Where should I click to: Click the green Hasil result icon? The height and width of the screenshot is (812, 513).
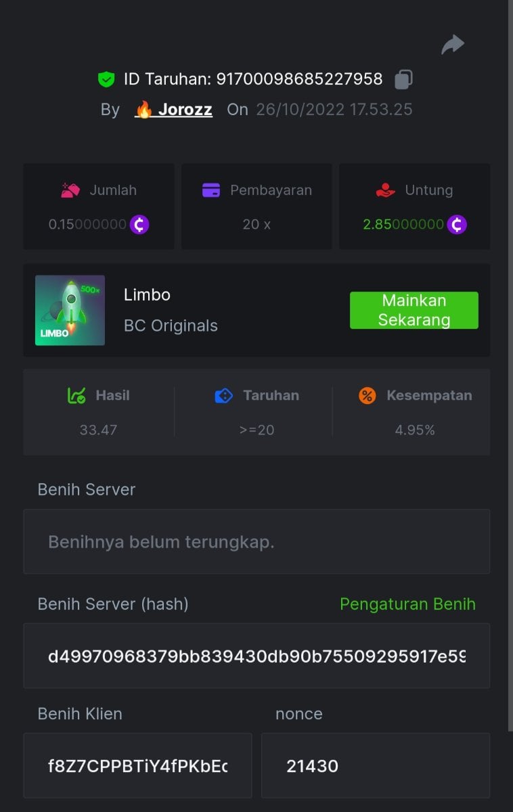(x=76, y=396)
